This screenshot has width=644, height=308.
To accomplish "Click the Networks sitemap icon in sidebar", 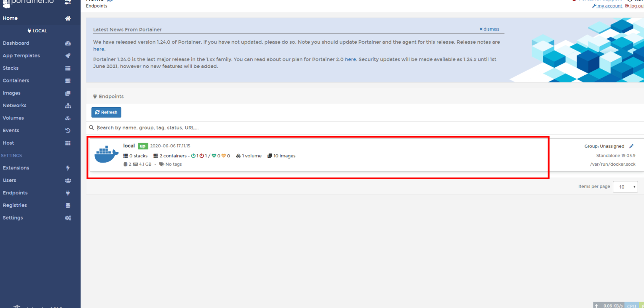I will (x=68, y=106).
